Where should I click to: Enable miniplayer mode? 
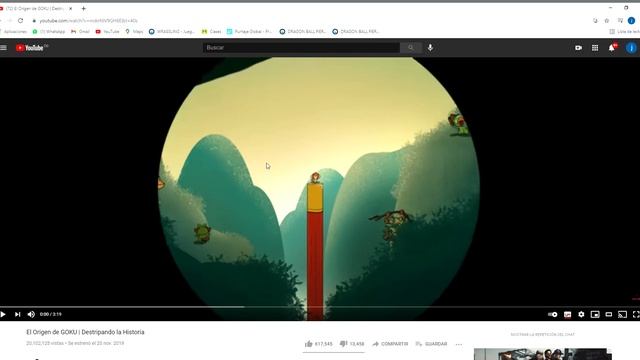[x=595, y=314]
